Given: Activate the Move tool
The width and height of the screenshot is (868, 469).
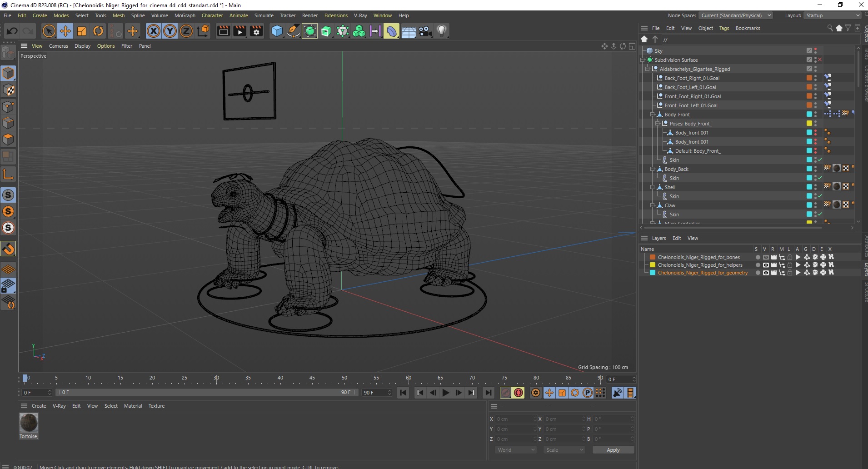Looking at the screenshot, I should [65, 31].
